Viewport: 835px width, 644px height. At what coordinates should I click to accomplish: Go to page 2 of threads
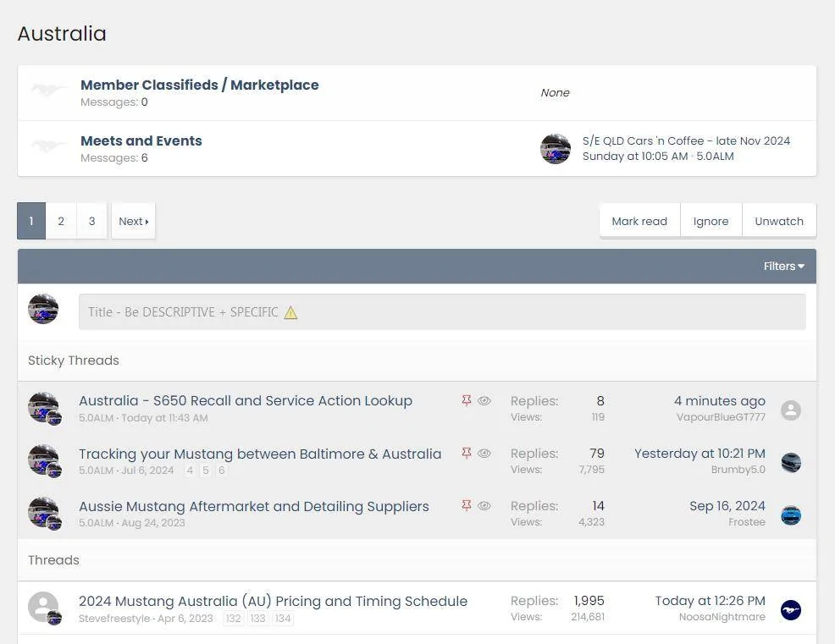pos(61,221)
